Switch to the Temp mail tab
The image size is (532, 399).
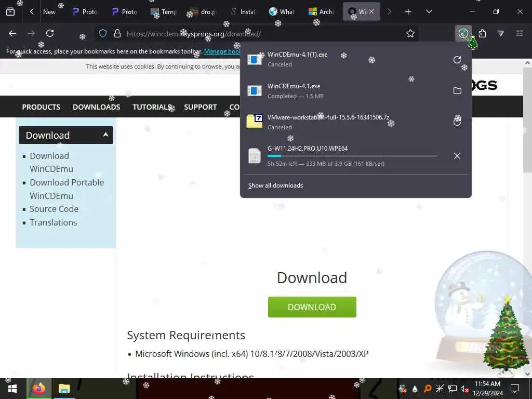(164, 12)
